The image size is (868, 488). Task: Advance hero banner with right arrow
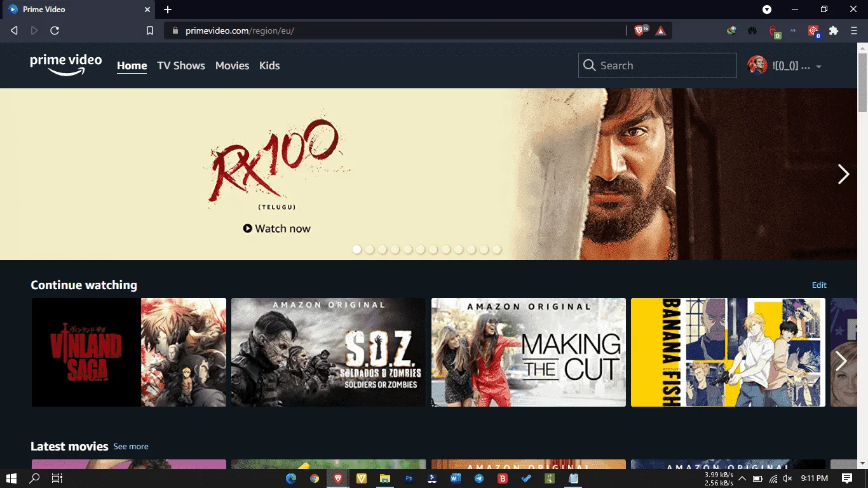(x=843, y=174)
